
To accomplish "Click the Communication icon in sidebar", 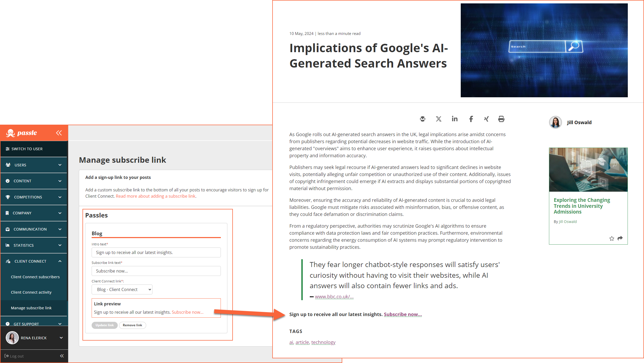I will point(8,229).
